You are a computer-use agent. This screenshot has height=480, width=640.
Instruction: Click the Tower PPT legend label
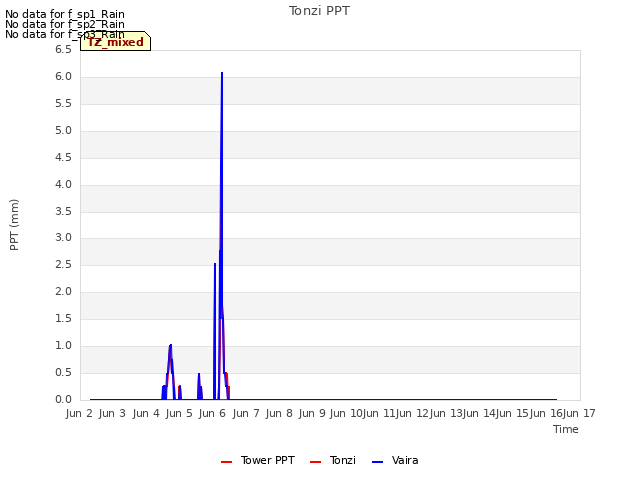pos(267,460)
